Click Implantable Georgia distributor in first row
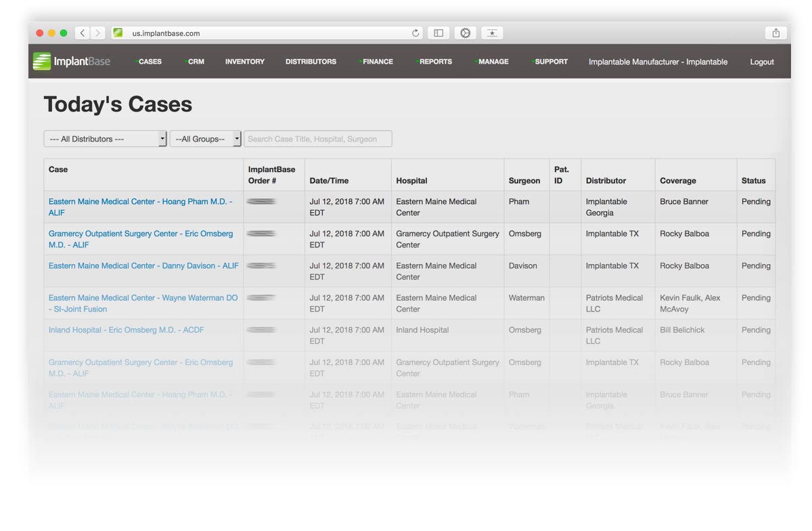Image resolution: width=812 pixels, height=531 pixels. point(606,207)
